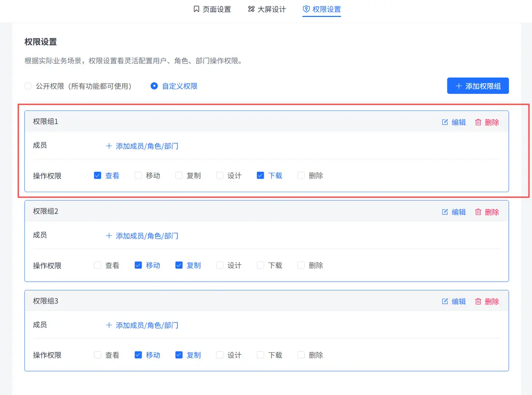Enable 设计 permission in 权限组2
Viewport: 532px width, 395px height.
click(x=219, y=265)
